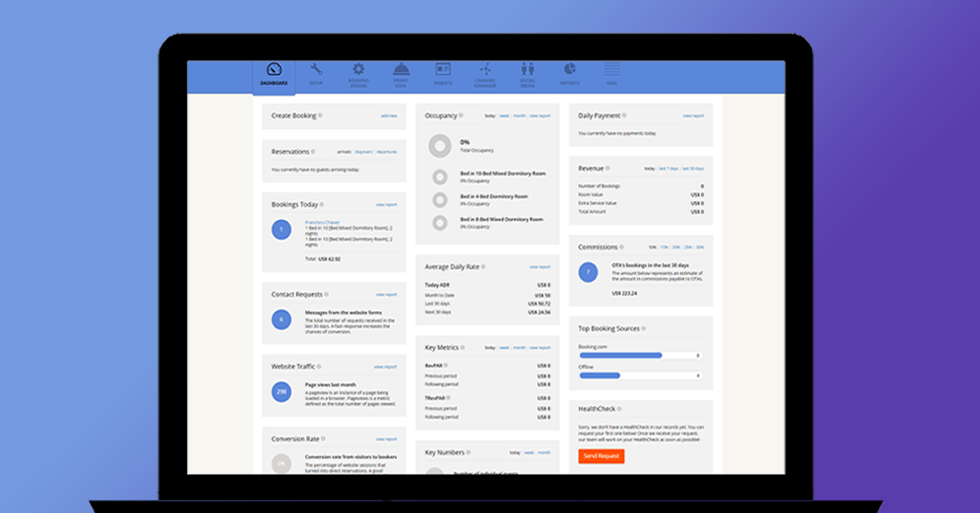Open Occupancy view report link
Screen dimensions: 980x513
540,116
